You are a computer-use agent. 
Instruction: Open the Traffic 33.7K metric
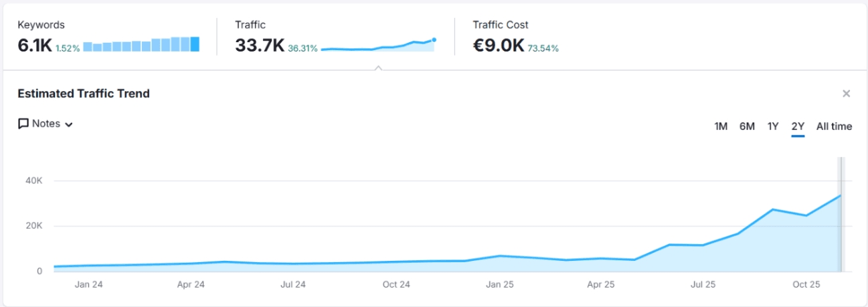[x=260, y=46]
